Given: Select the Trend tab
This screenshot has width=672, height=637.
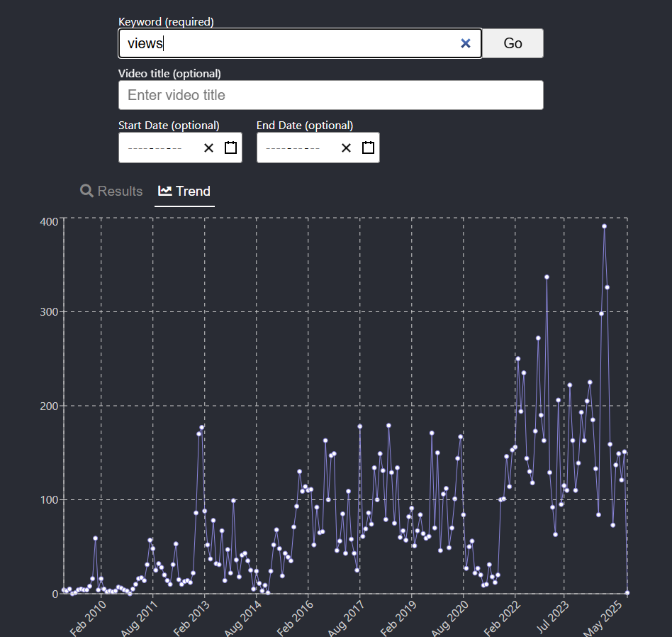Looking at the screenshot, I should coord(184,191).
